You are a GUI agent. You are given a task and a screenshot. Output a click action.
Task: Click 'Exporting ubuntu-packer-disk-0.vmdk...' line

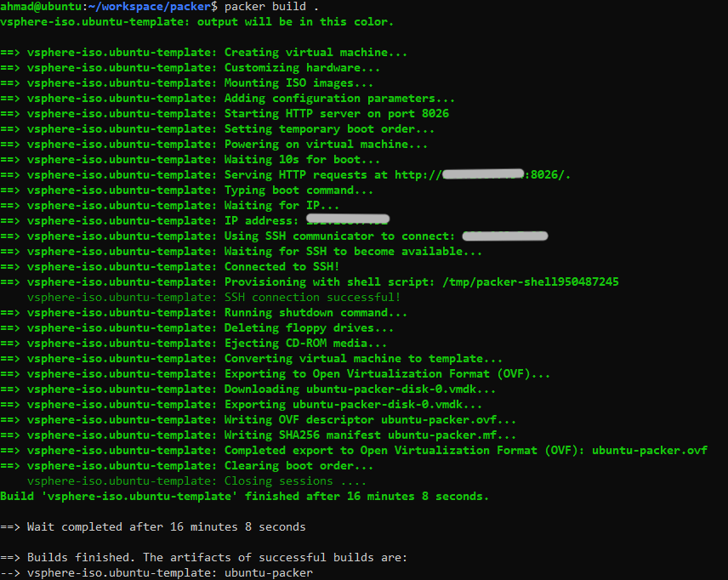point(241,405)
